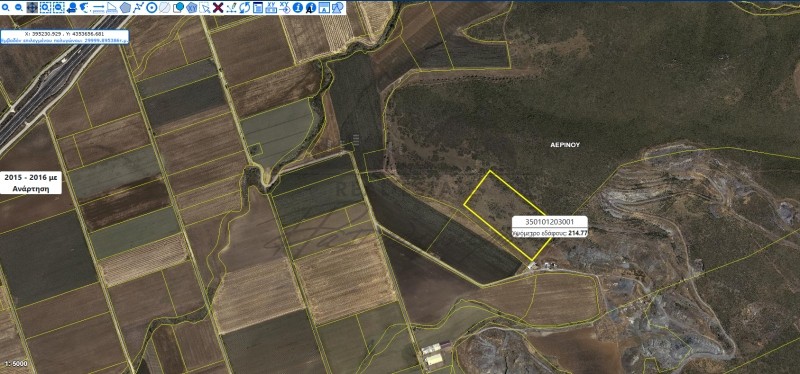Click the ΑΕΡΙΝΟΥ map label
This screenshot has width=800, height=374.
point(565,145)
